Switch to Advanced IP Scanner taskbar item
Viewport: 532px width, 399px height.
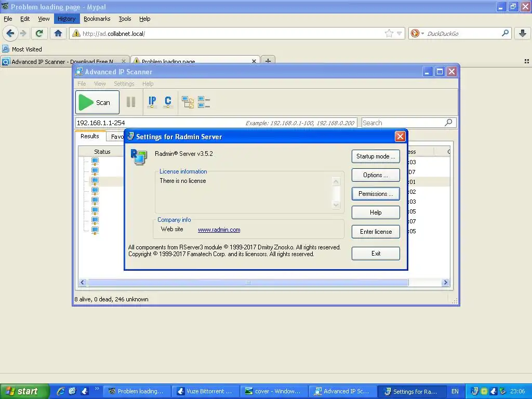pos(343,391)
